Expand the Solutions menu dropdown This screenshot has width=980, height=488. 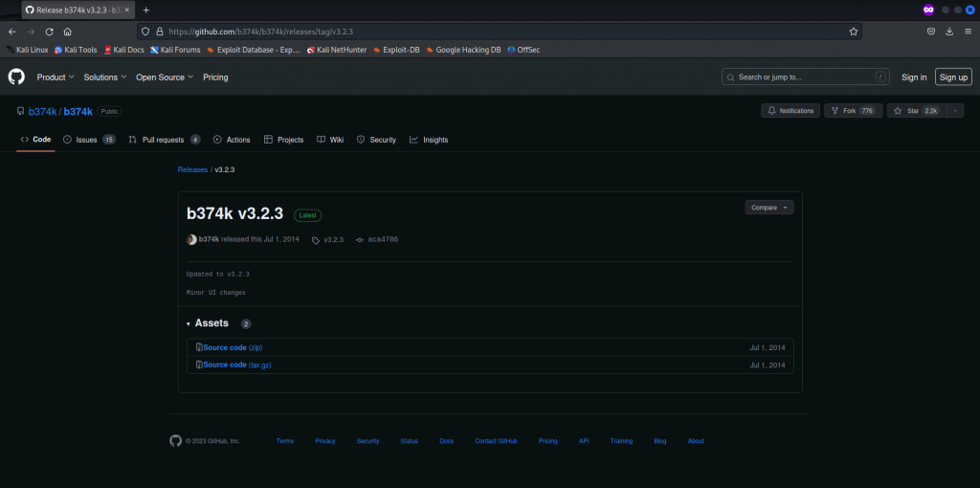click(x=105, y=78)
